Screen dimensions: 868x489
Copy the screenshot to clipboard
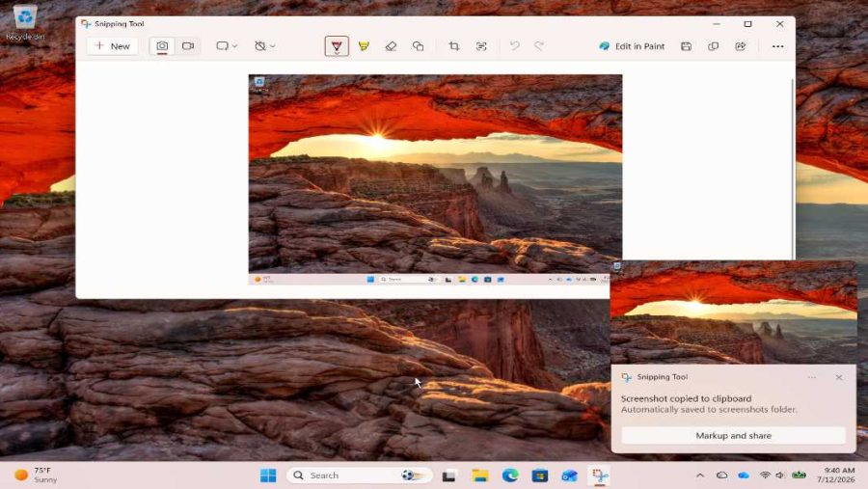(x=713, y=46)
